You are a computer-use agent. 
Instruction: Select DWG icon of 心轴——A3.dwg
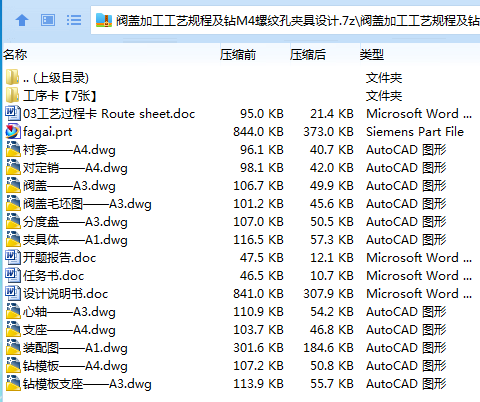13,311
